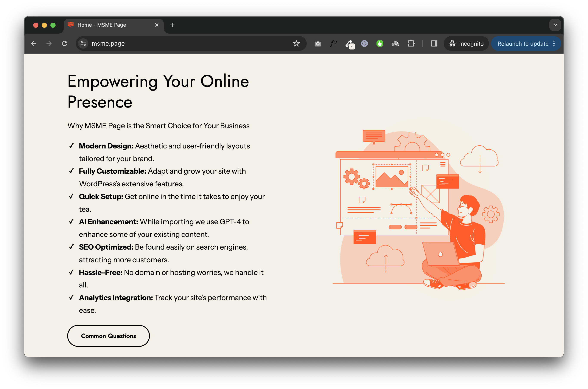Bookmark this page with the star
Screen dimensions: 588x389
pyautogui.click(x=296, y=44)
